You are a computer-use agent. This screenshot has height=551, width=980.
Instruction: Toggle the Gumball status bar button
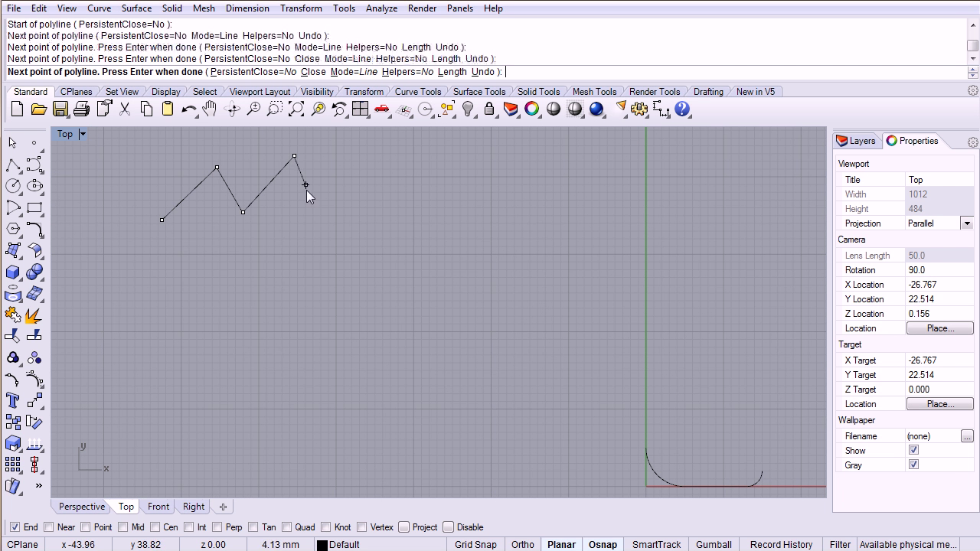[714, 545]
